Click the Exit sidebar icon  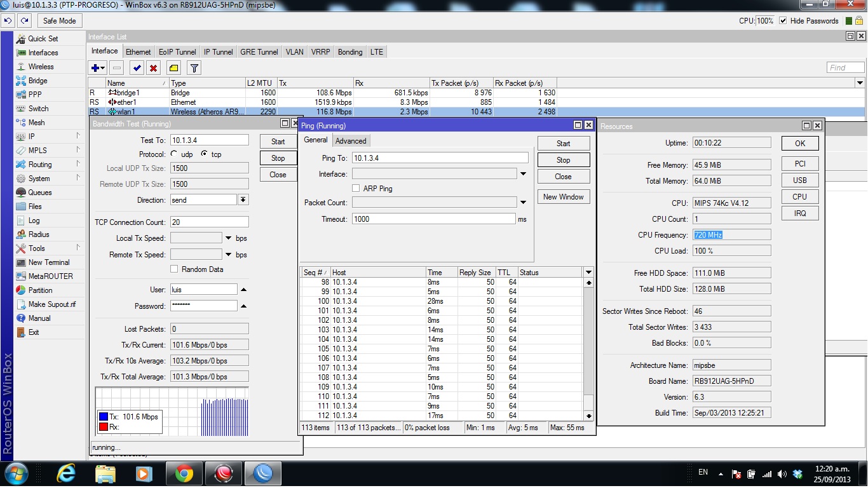pos(21,332)
